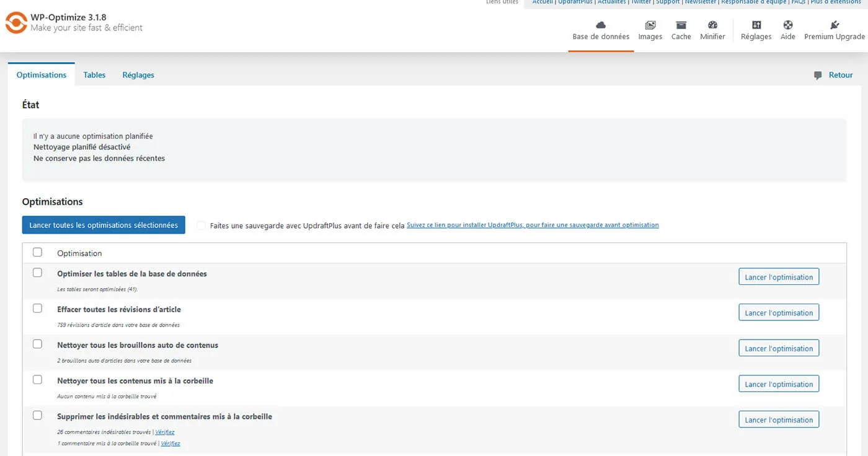
Task: Click the 'Optimisations' section heading above the table
Action: (x=52, y=202)
